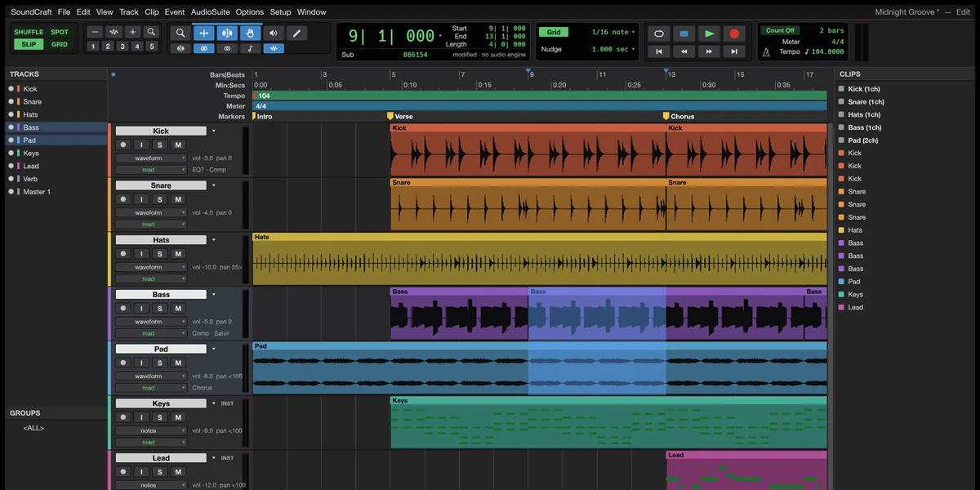Click the zoom toggle magnifier button
Viewport: 980px width, 490px height.
151,32
